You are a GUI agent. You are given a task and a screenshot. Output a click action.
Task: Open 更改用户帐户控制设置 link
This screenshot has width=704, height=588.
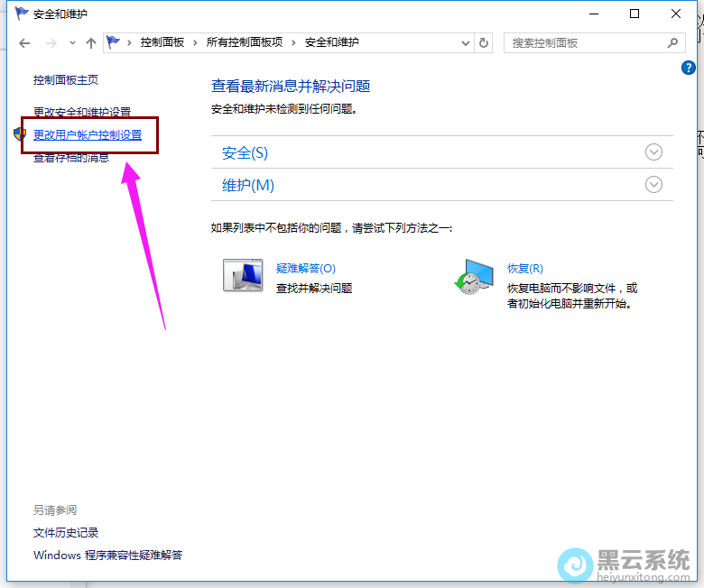click(88, 135)
